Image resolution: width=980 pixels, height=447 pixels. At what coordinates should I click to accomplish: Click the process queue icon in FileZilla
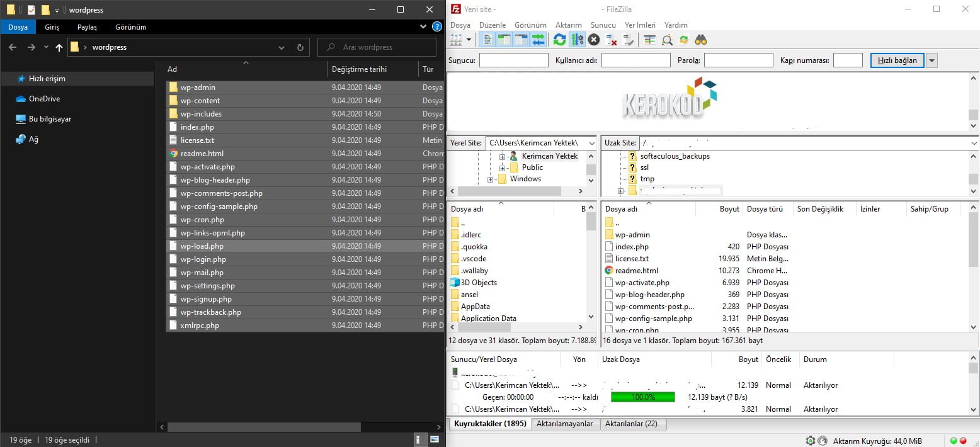click(x=577, y=40)
